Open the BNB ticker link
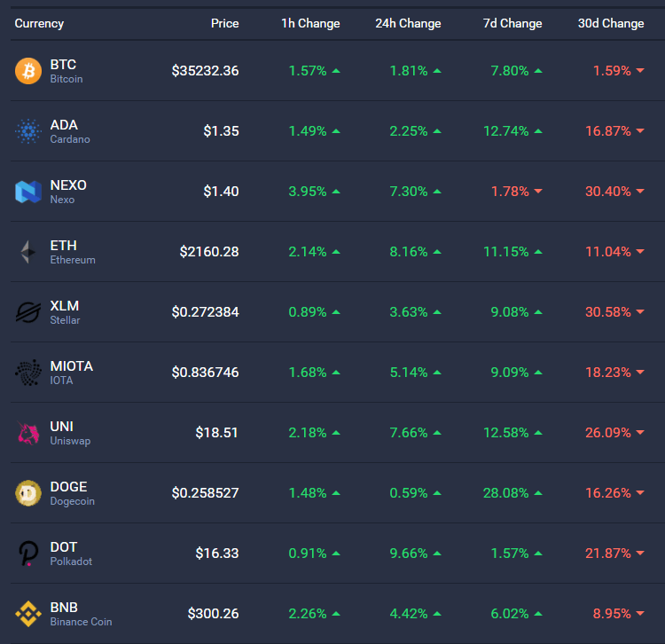The image size is (665, 644). pyautogui.click(x=64, y=607)
